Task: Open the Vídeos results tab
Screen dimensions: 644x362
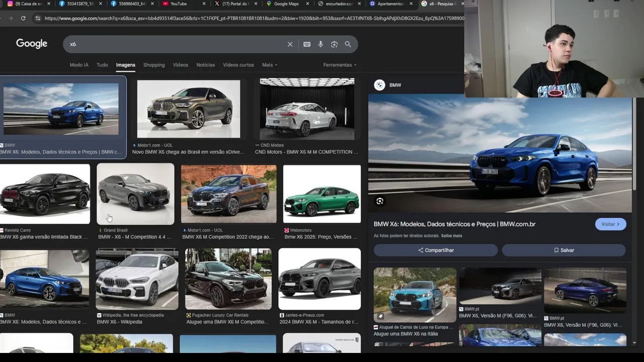Action: 180,65
